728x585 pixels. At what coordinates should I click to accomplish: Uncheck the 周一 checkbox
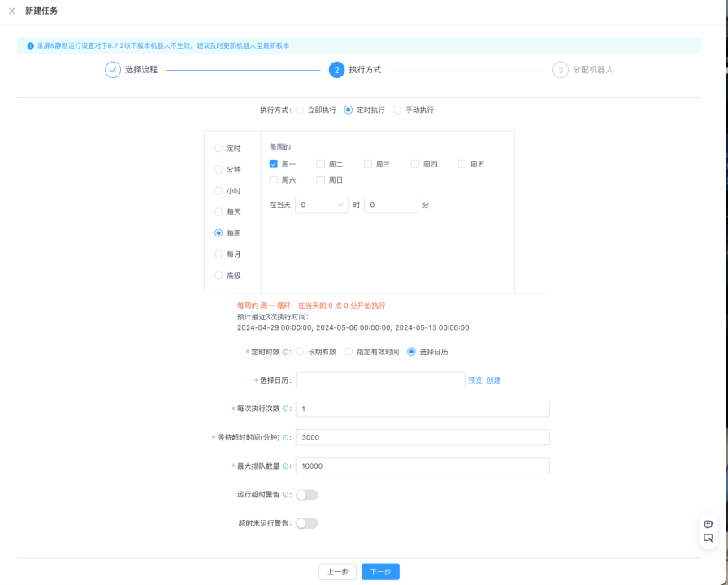click(x=274, y=164)
